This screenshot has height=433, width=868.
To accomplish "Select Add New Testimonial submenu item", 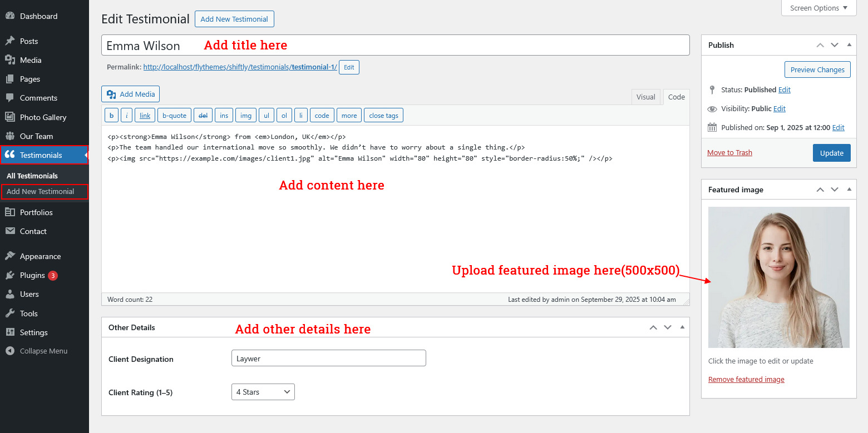I will click(x=41, y=191).
